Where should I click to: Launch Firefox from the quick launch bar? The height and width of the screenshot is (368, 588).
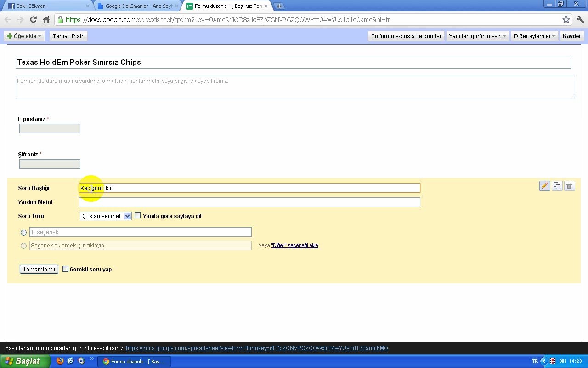click(60, 361)
